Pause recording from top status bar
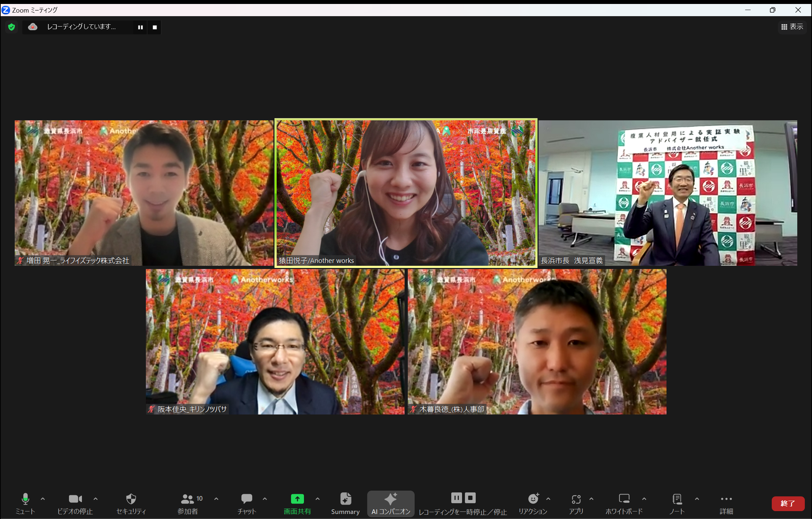 coord(140,27)
